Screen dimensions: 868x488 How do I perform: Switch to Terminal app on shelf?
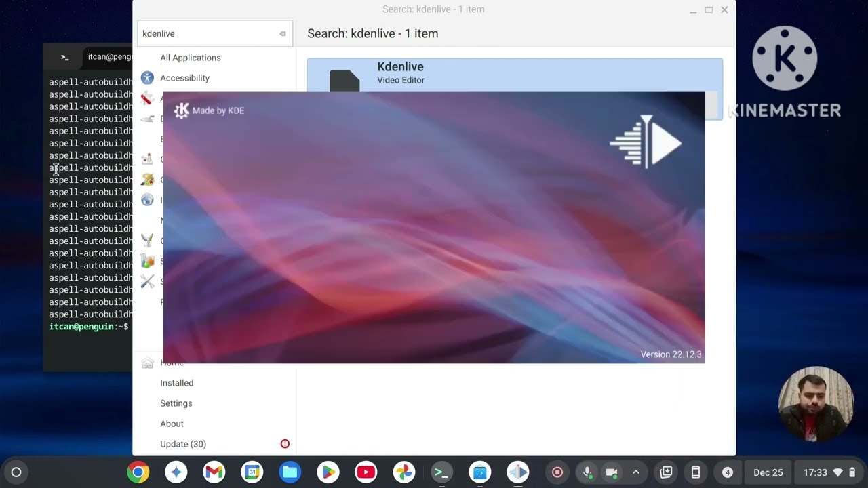[x=441, y=472]
